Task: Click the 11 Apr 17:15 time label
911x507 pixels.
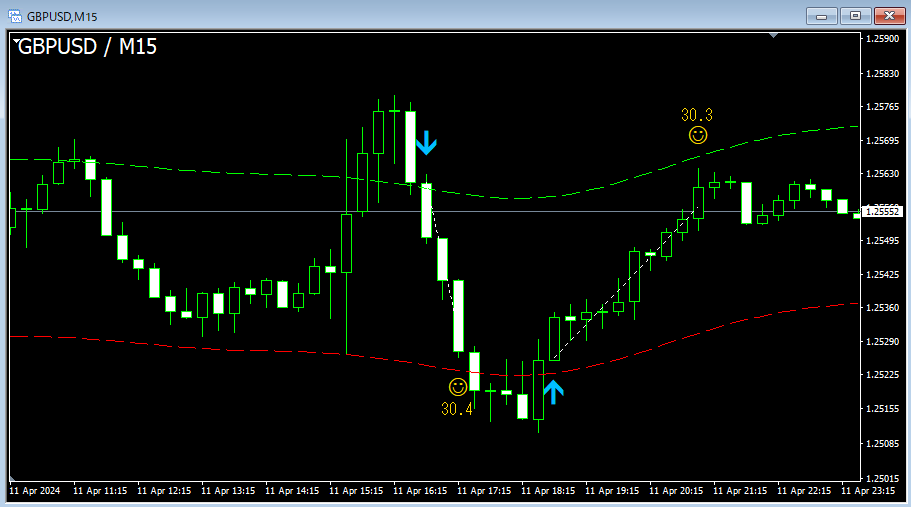Action: [484, 491]
